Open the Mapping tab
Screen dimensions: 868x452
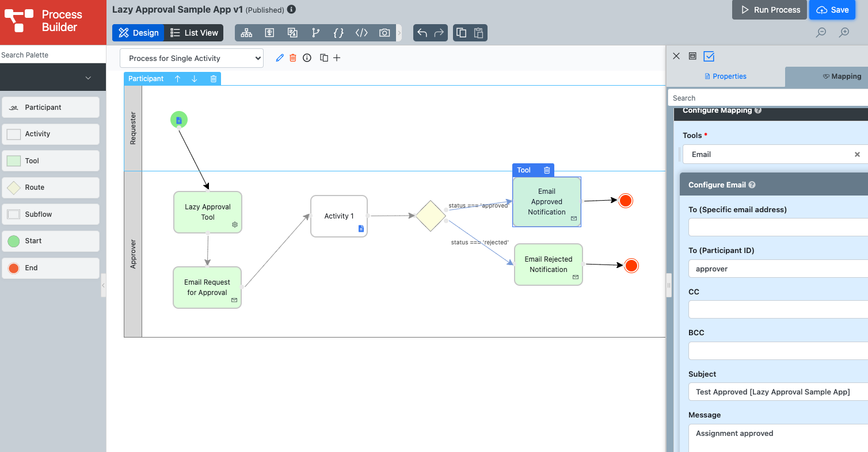pos(842,76)
